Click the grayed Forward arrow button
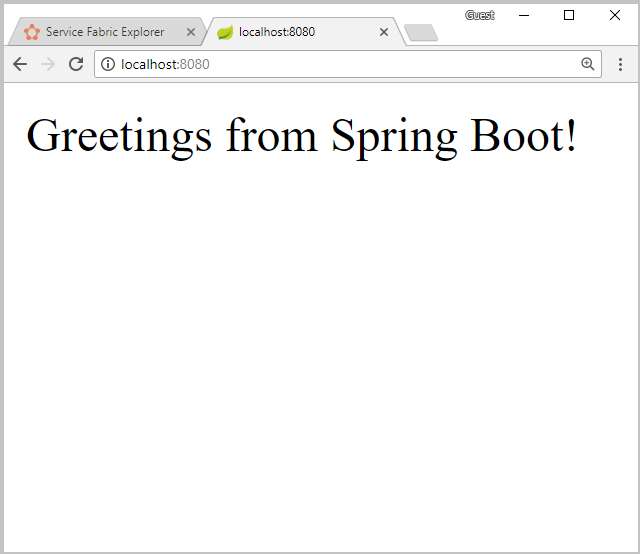Image resolution: width=640 pixels, height=554 pixels. (x=48, y=64)
